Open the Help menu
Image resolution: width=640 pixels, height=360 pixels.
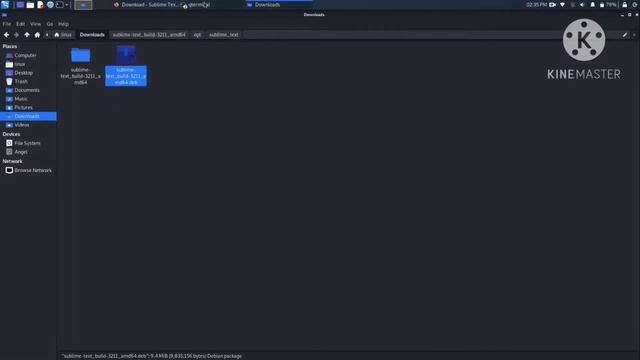point(63,24)
